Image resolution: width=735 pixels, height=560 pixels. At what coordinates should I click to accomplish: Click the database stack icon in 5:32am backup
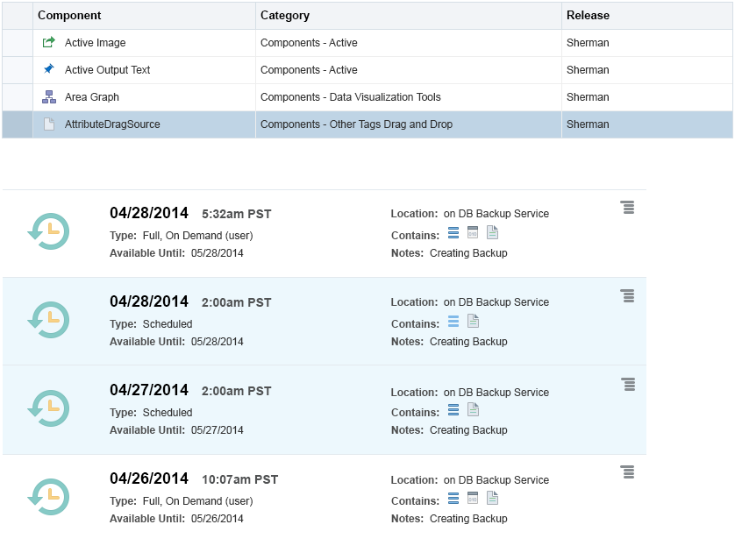point(453,232)
